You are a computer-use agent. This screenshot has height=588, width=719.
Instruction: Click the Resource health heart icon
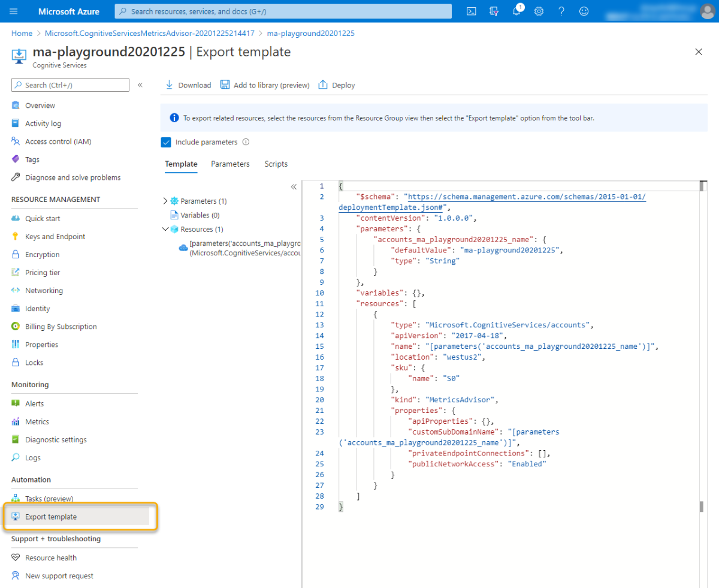tap(16, 558)
